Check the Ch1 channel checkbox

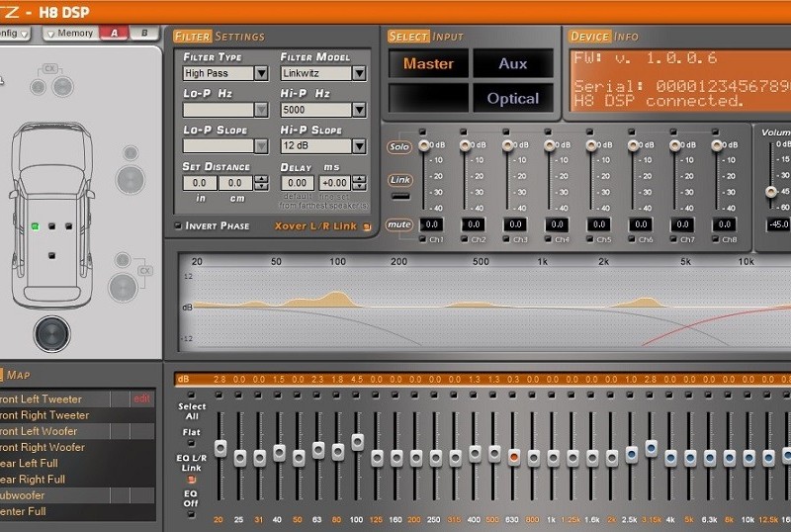pos(422,240)
